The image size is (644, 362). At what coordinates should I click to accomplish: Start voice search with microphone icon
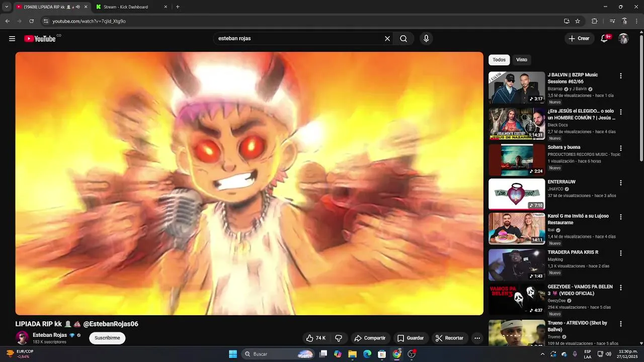(426, 39)
